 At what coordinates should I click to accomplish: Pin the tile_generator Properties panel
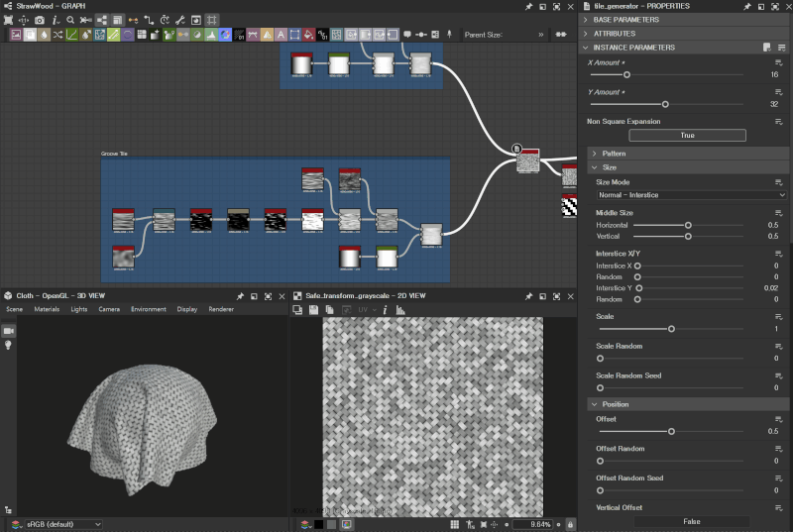(746, 6)
